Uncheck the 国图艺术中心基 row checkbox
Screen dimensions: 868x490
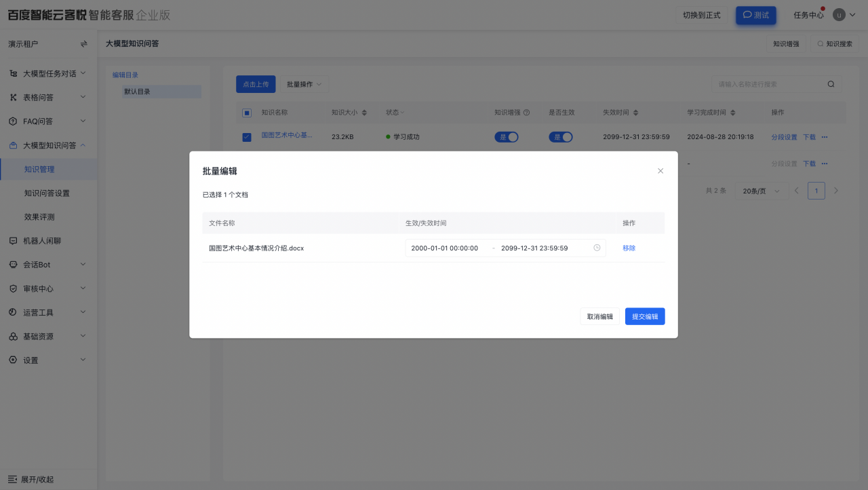(247, 137)
